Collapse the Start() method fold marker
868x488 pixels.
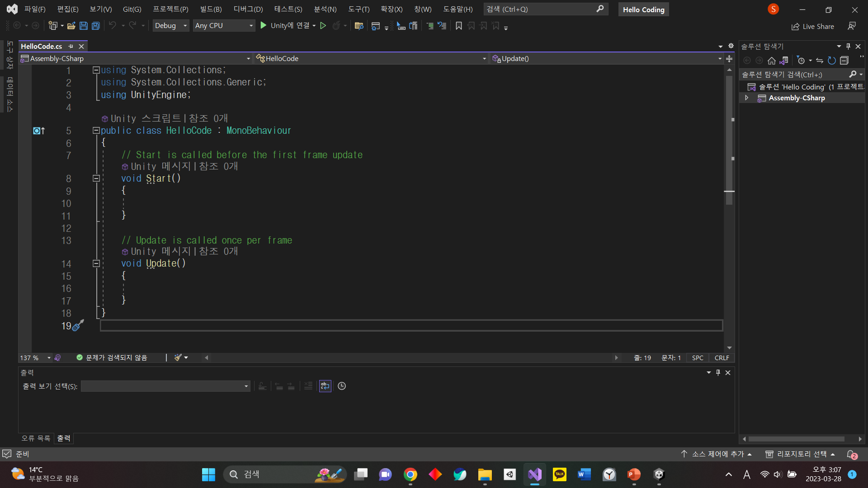(96, 178)
